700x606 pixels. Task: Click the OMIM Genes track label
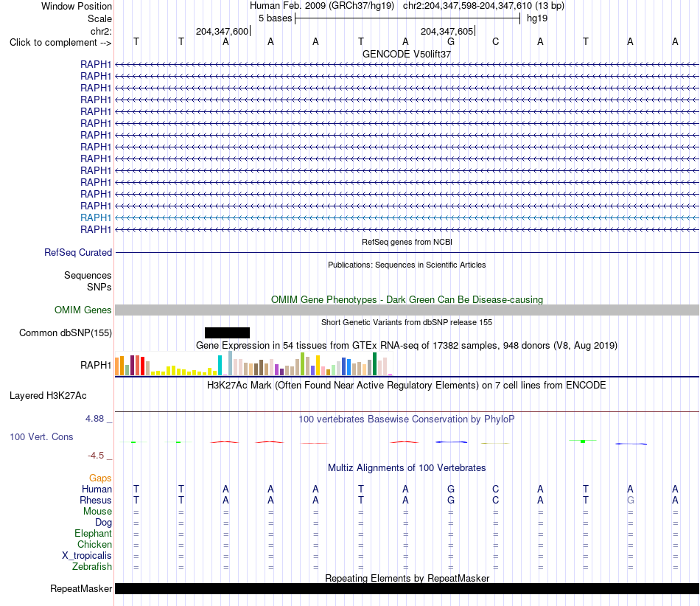click(x=83, y=310)
